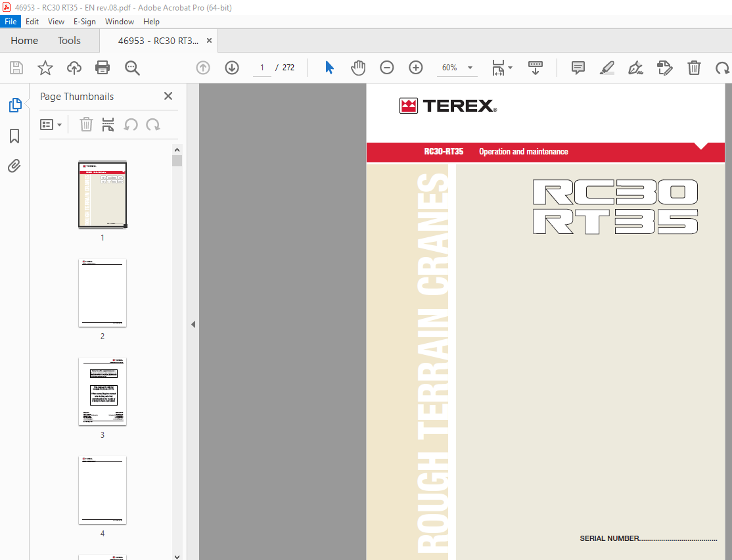Click the thumbnails scrollbar handle
The width and height of the screenshot is (732, 560).
(x=177, y=160)
